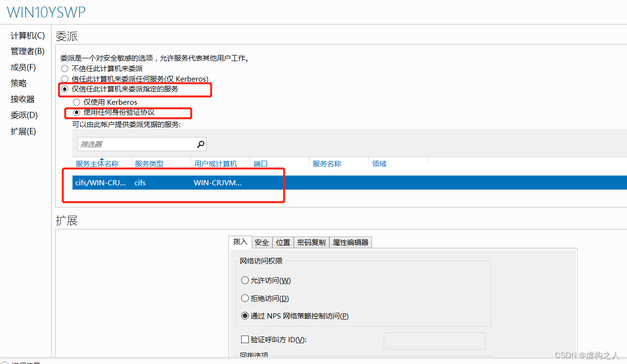Viewport: 627px width, 364px height.
Task: Click the 扩展 section heading
Action: click(x=66, y=220)
